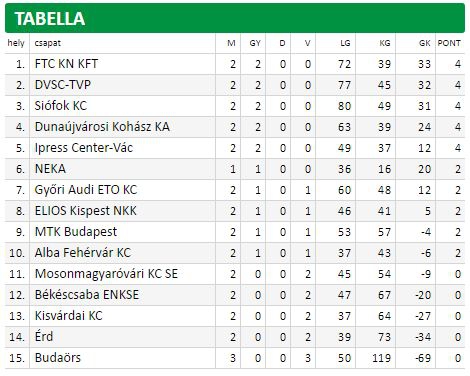
Task: Click Mosonmagyaróvári KC SE team name
Action: (x=106, y=274)
